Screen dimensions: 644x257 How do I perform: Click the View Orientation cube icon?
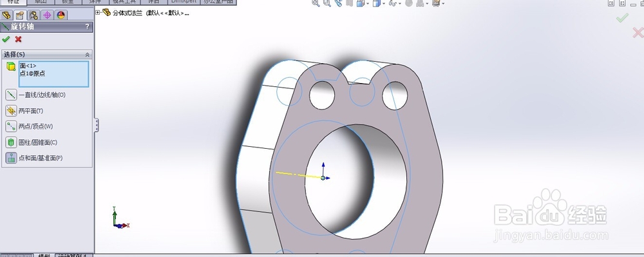tap(360, 3)
